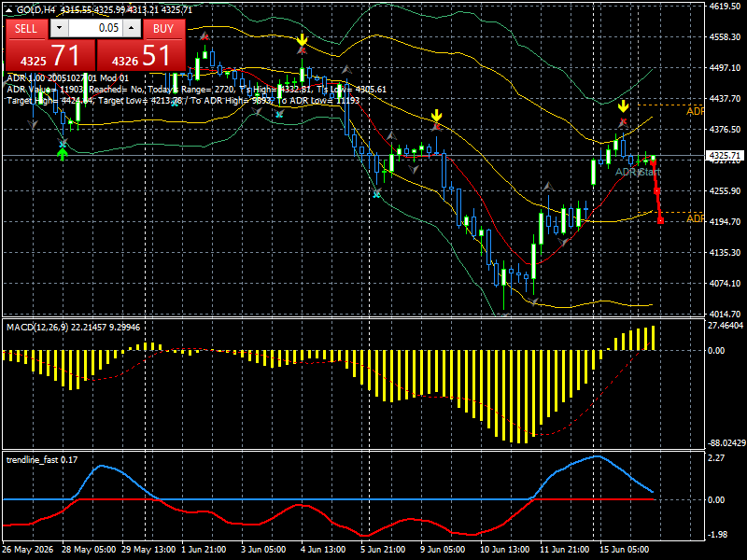Select the cyan cross marker below 5 Jun 21:00 candles
Image resolution: width=747 pixels, height=560 pixels.
coord(377,193)
